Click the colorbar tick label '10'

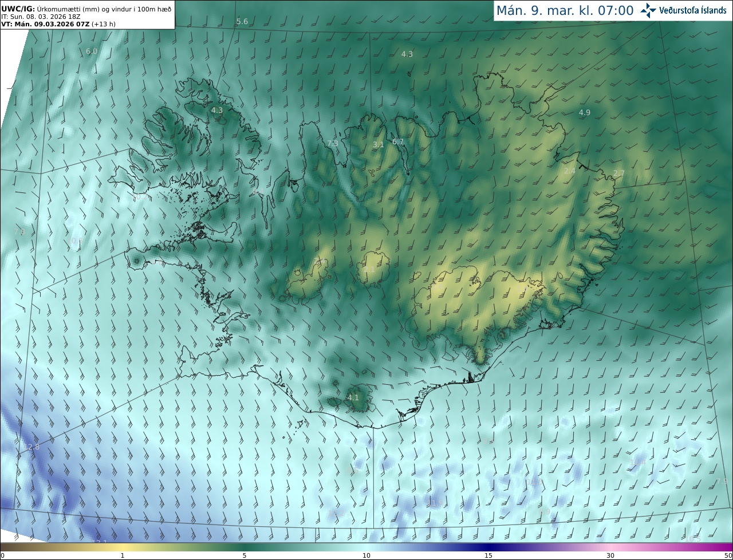(366, 555)
